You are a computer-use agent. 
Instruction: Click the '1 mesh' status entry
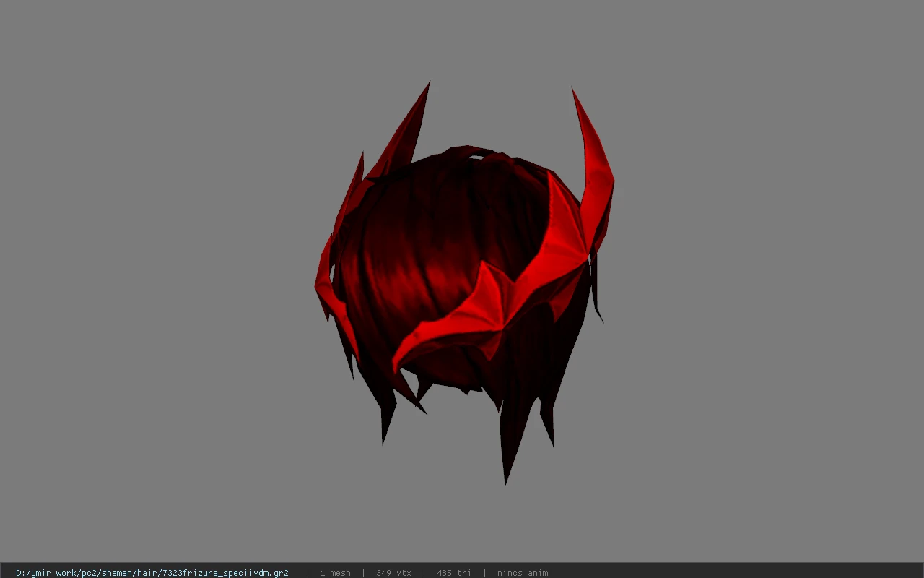click(336, 573)
